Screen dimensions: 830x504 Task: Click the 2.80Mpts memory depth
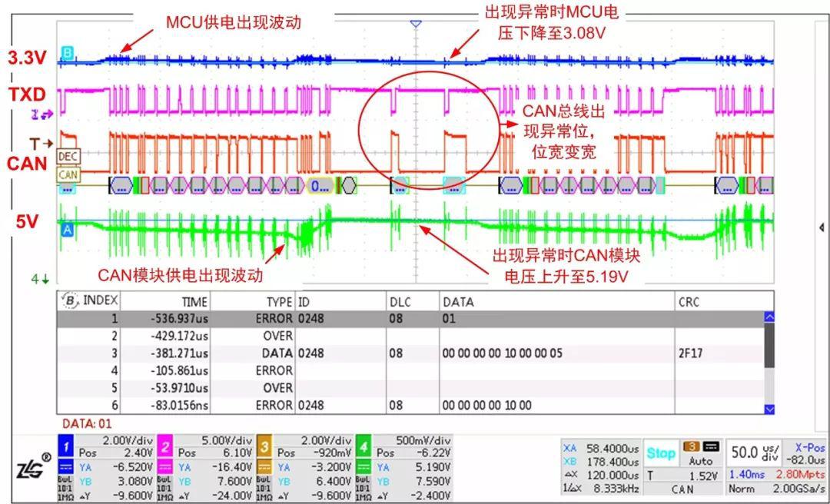[x=802, y=475]
